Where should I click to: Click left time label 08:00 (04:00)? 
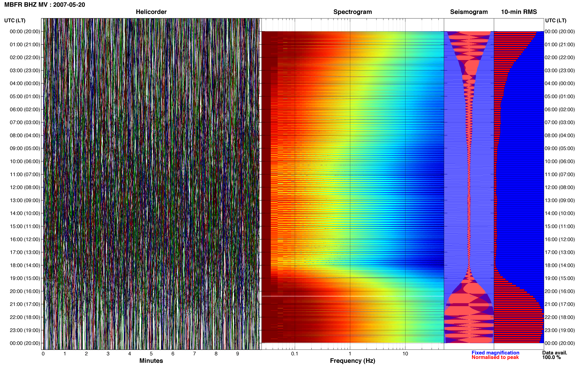[25, 135]
